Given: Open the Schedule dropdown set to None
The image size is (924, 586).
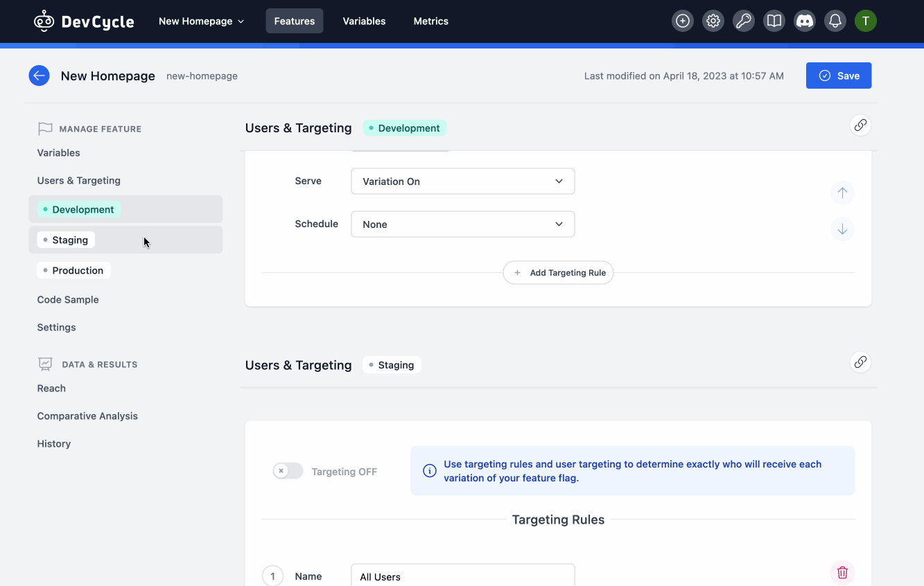Looking at the screenshot, I should tap(462, 224).
